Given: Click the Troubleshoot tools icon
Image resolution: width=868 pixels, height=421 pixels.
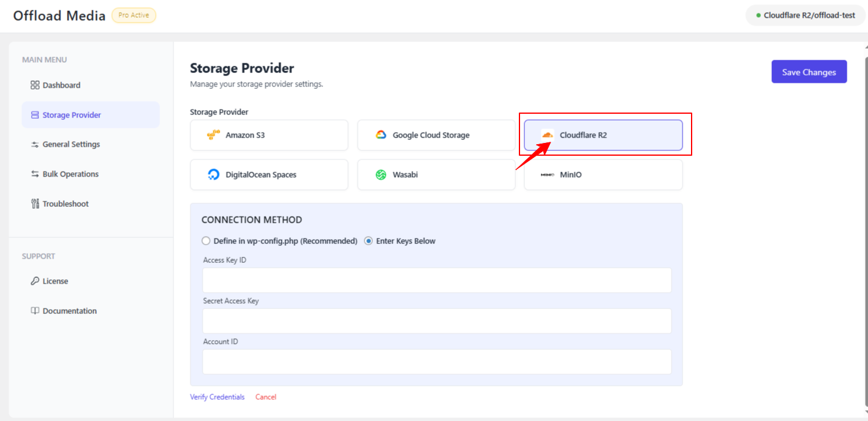Looking at the screenshot, I should pyautogui.click(x=35, y=204).
